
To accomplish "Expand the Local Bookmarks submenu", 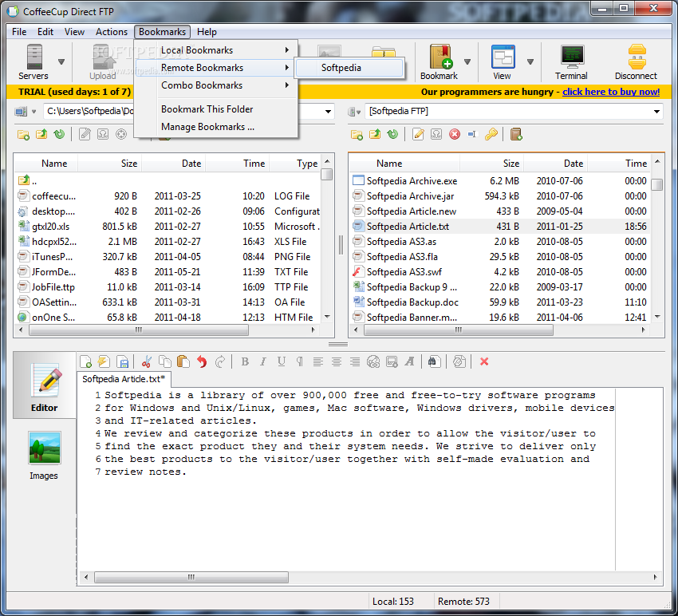I will pos(216,50).
